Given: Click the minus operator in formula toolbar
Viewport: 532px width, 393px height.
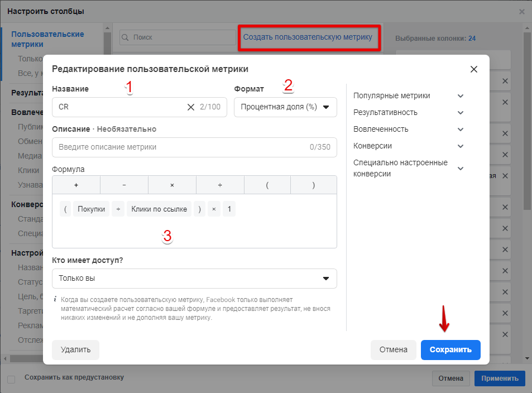Looking at the screenshot, I should tap(124, 185).
